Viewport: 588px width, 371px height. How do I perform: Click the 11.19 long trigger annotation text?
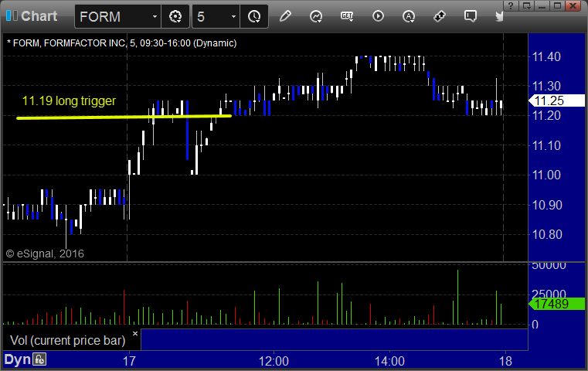(69, 100)
